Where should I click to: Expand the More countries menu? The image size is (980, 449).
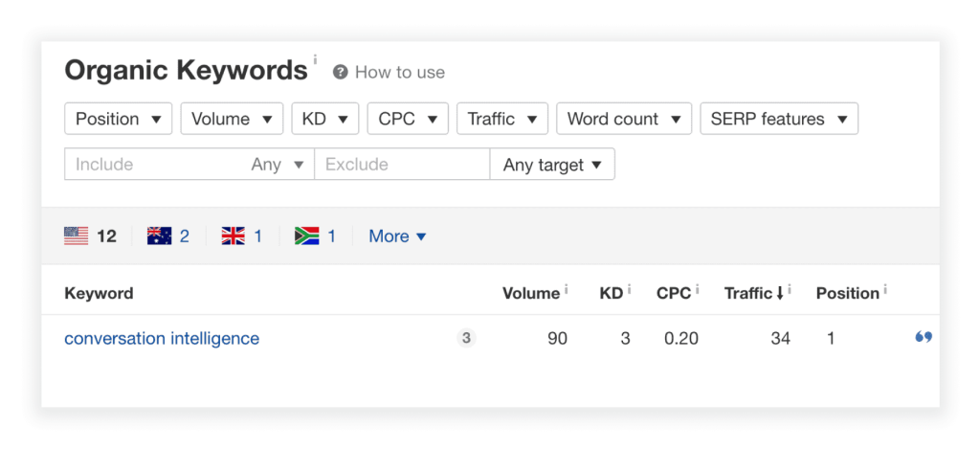(397, 236)
